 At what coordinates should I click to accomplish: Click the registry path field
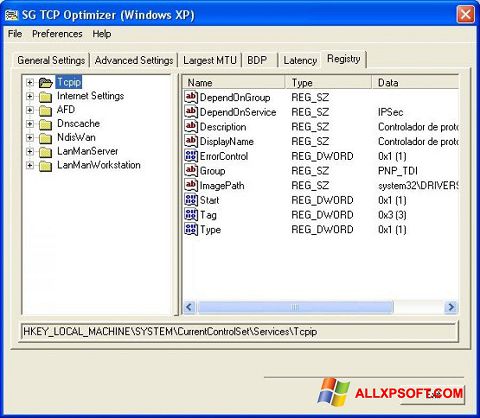pos(239,332)
